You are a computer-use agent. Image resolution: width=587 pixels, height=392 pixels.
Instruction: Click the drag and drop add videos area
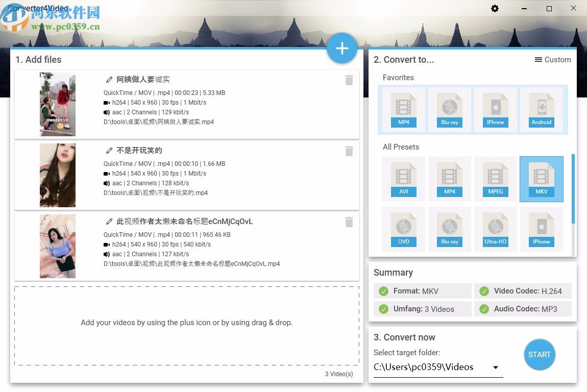point(186,323)
